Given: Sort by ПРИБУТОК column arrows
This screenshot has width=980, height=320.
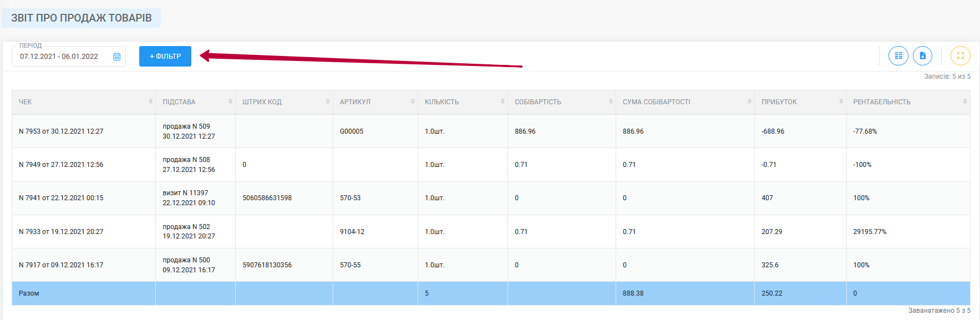Looking at the screenshot, I should coord(841,101).
